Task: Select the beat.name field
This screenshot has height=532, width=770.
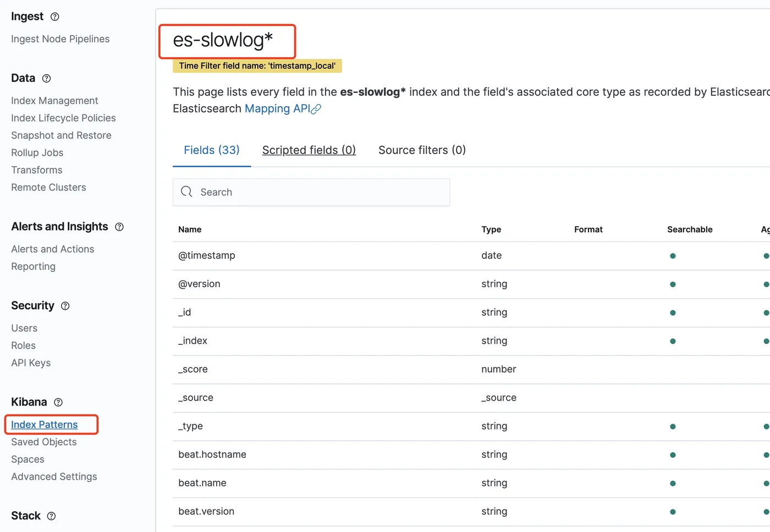Action: (202, 483)
